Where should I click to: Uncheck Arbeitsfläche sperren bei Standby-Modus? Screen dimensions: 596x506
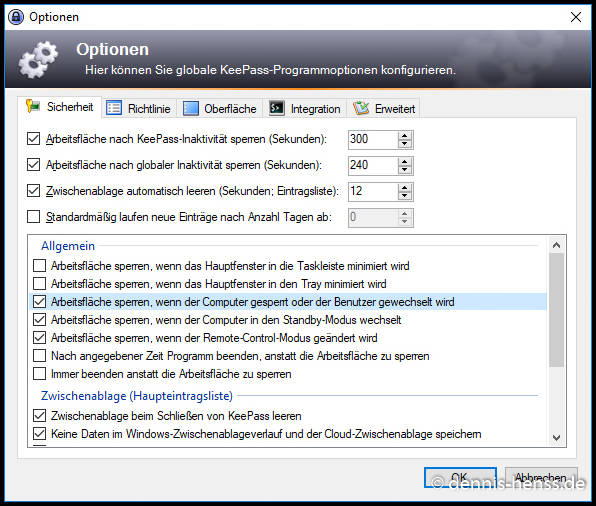click(x=40, y=320)
